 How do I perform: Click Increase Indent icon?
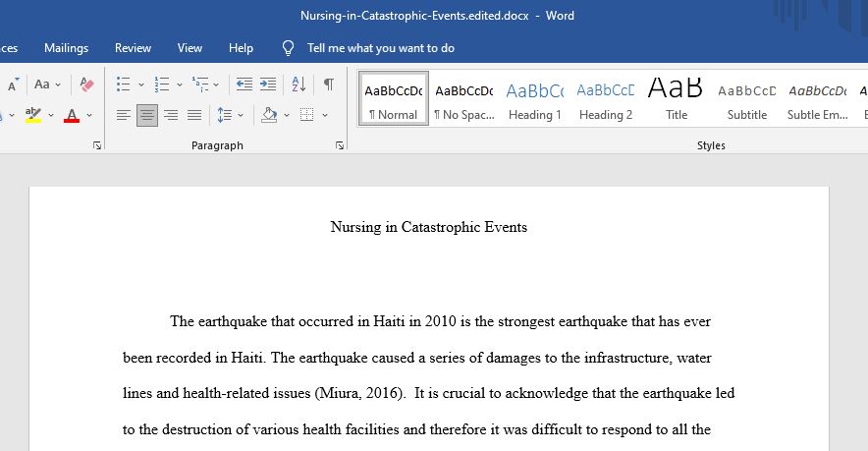[x=268, y=85]
